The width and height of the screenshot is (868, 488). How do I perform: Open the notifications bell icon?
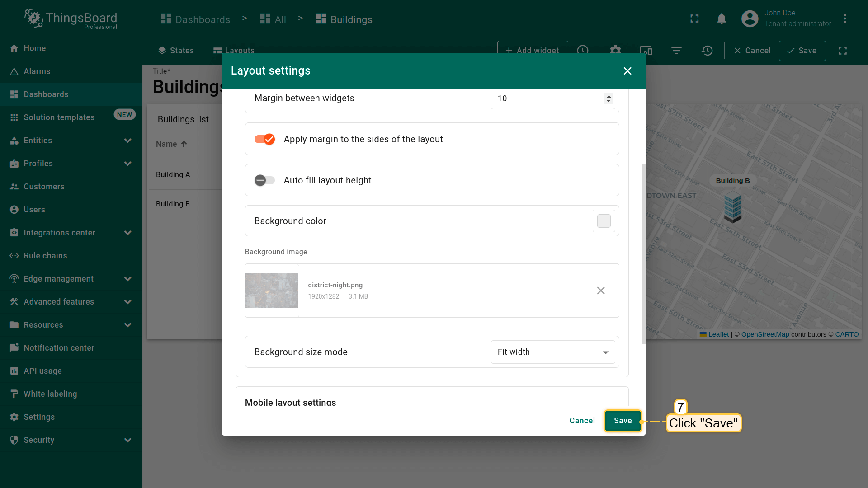coord(722,19)
